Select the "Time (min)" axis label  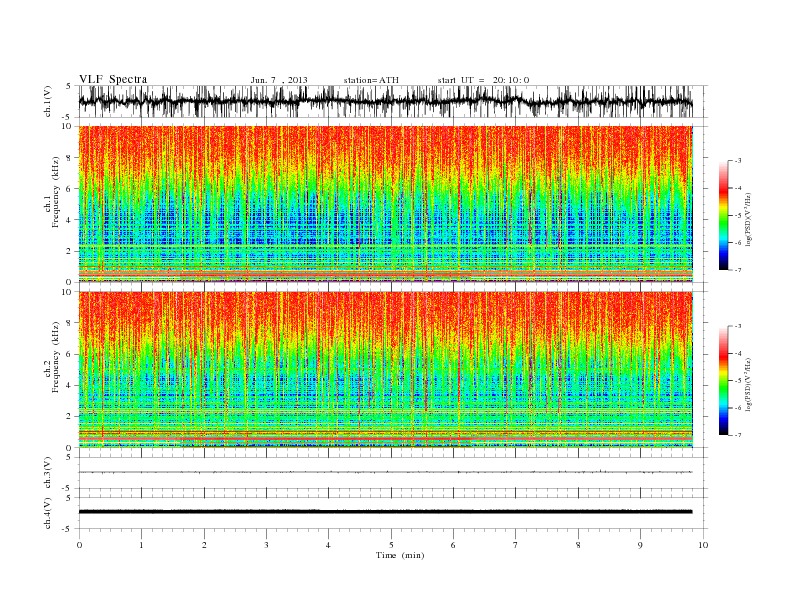coord(400,555)
